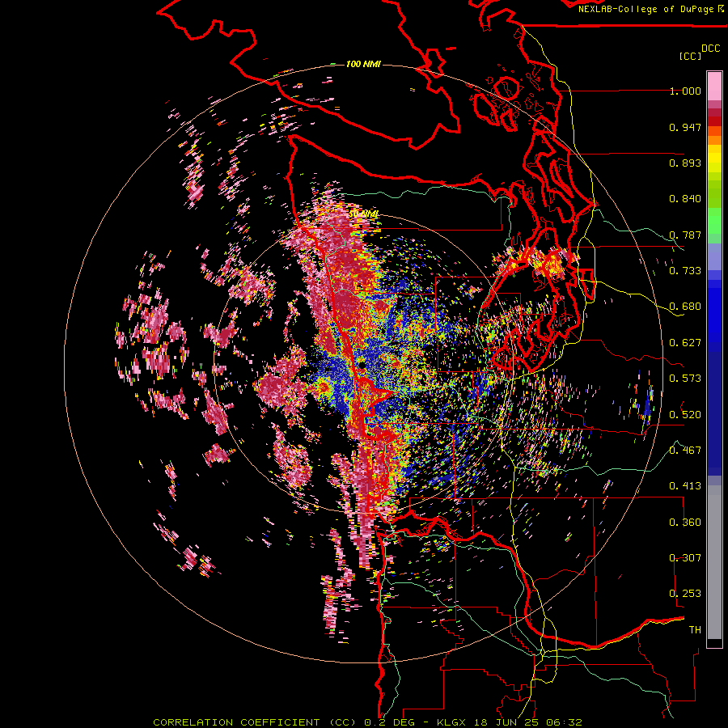Click the 100 NMI range ring label
The height and width of the screenshot is (728, 728).
pyautogui.click(x=363, y=64)
